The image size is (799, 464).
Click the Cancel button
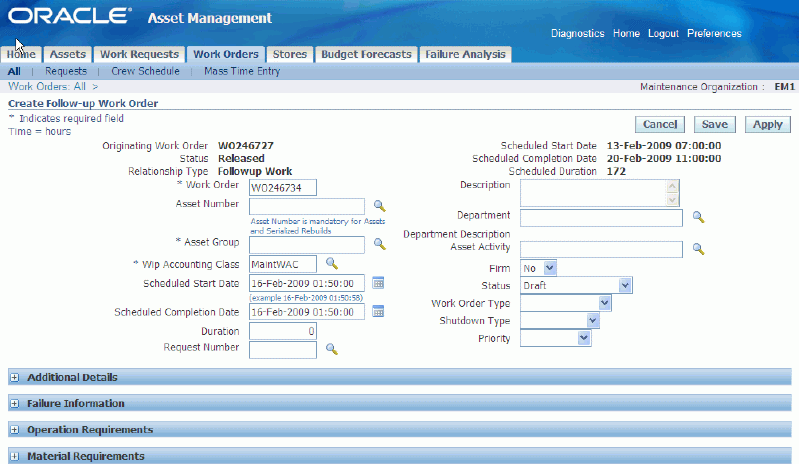[x=660, y=124]
